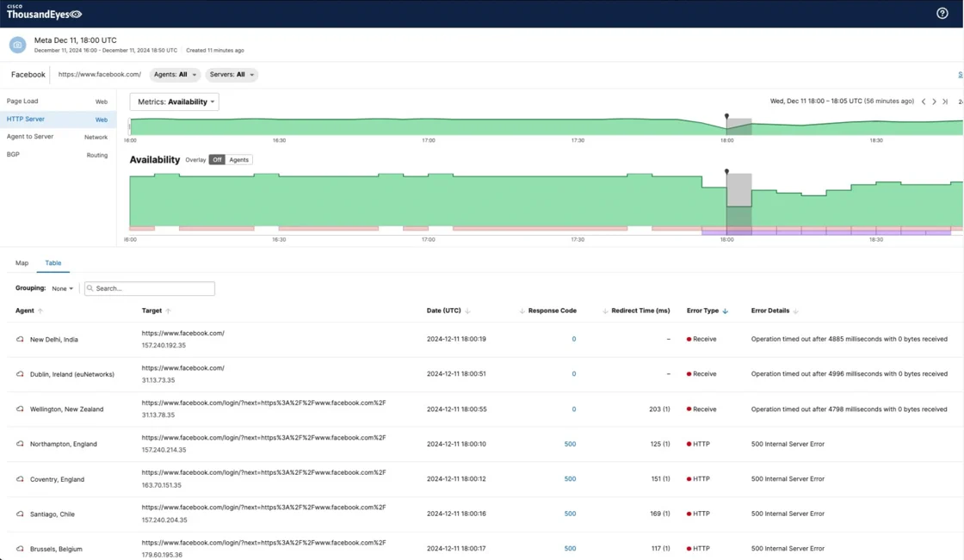Image resolution: width=964 pixels, height=560 pixels.
Task: Click the search magnifier icon
Action: click(x=90, y=288)
